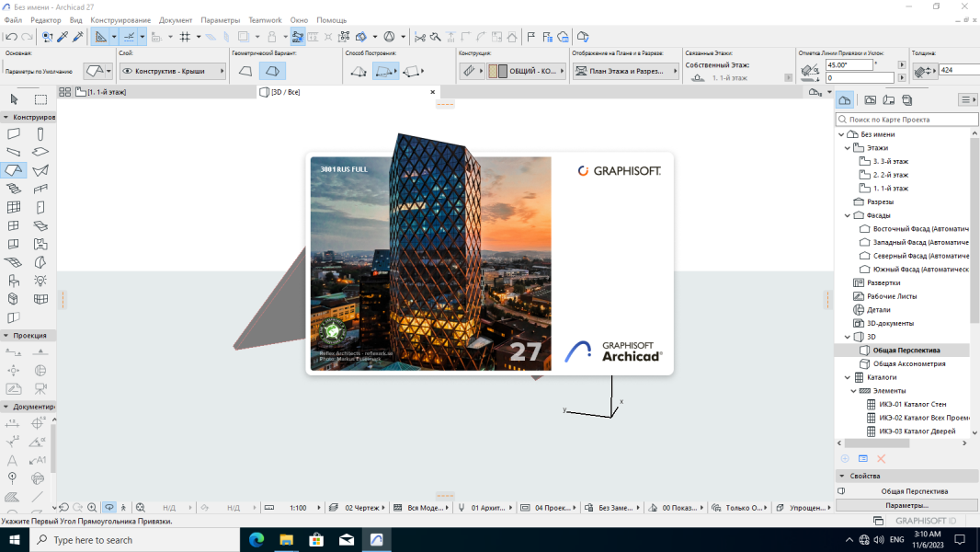Collapse the Фасады tree node
The width and height of the screenshot is (980, 552).
pyautogui.click(x=848, y=215)
